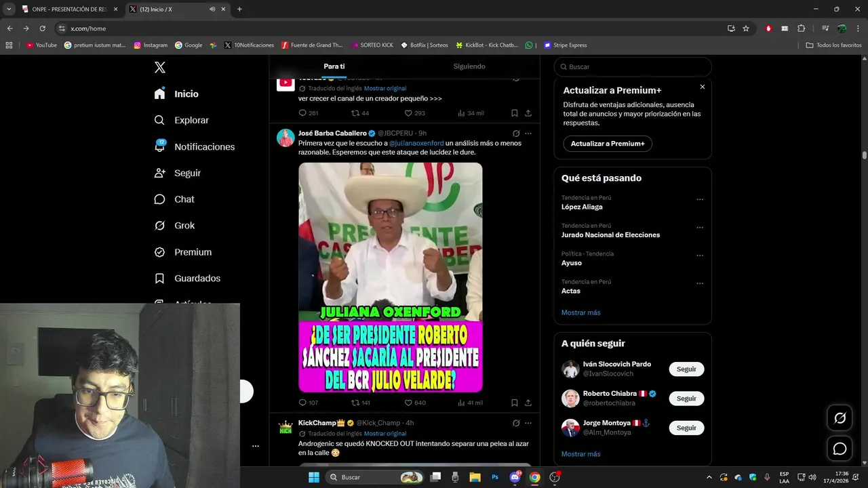Open Chrome extensions puzzle icon

coord(801,28)
